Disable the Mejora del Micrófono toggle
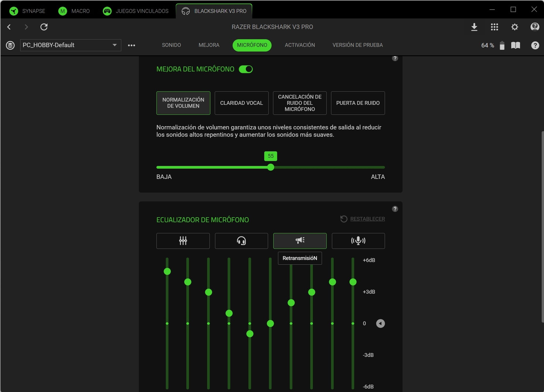544x392 pixels. [x=246, y=69]
